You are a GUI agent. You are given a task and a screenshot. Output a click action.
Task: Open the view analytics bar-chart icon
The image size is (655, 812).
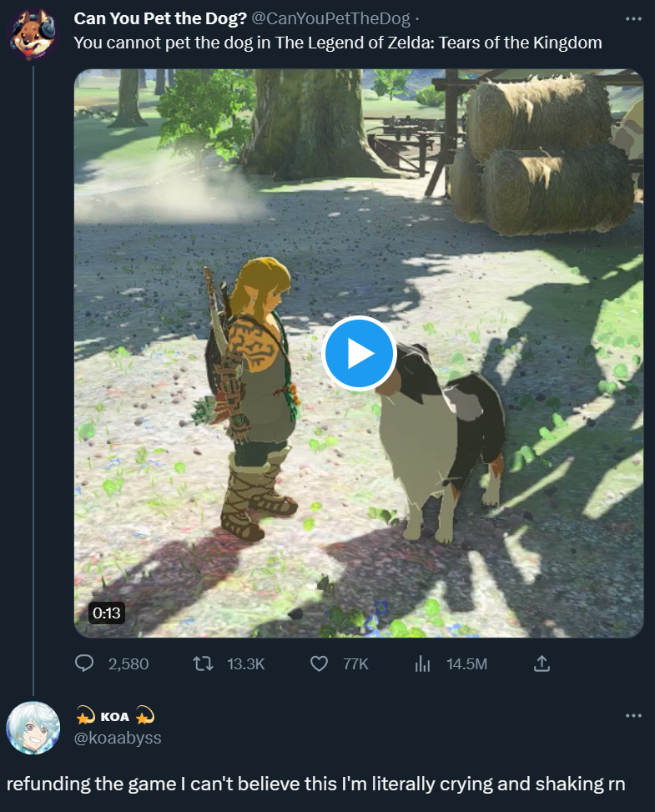422,663
